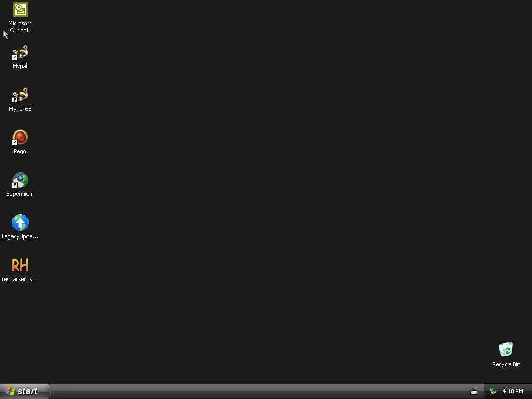Select the Microsoft Outlook desktop icon
This screenshot has width=532, height=399.
(20, 9)
